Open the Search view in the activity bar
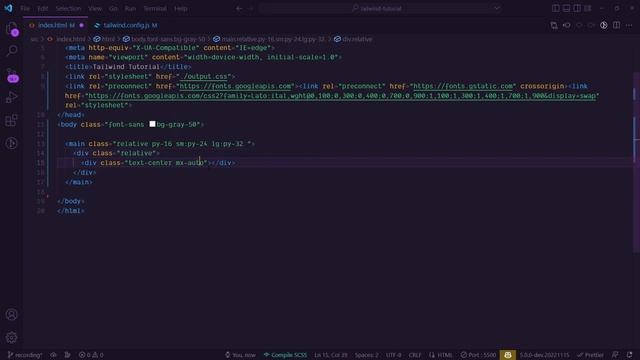The height and width of the screenshot is (360, 640). (x=12, y=51)
